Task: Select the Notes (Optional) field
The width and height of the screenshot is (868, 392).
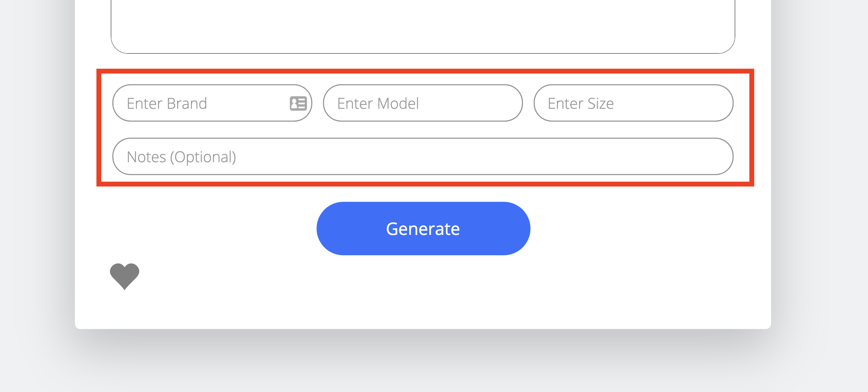Action: tap(423, 156)
